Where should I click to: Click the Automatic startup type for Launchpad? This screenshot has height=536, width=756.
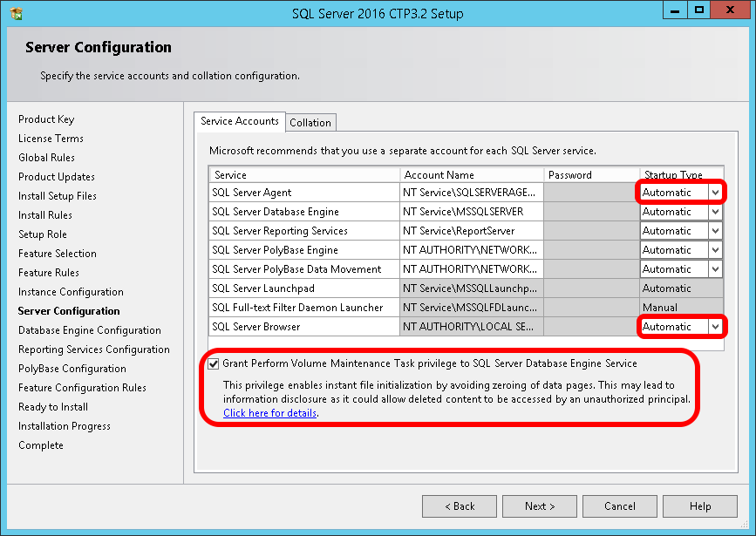pyautogui.click(x=682, y=288)
